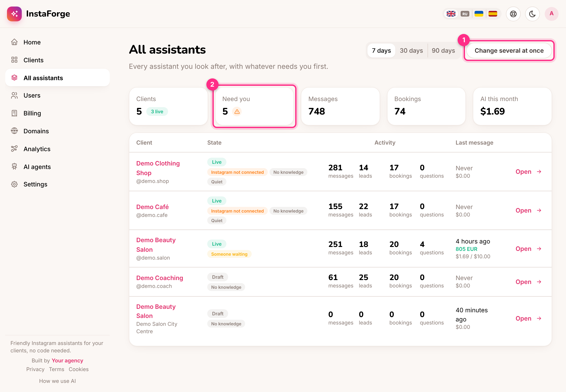The height and width of the screenshot is (392, 566).
Task: Click the AI agents robot icon in the sidebar
Action: click(14, 167)
